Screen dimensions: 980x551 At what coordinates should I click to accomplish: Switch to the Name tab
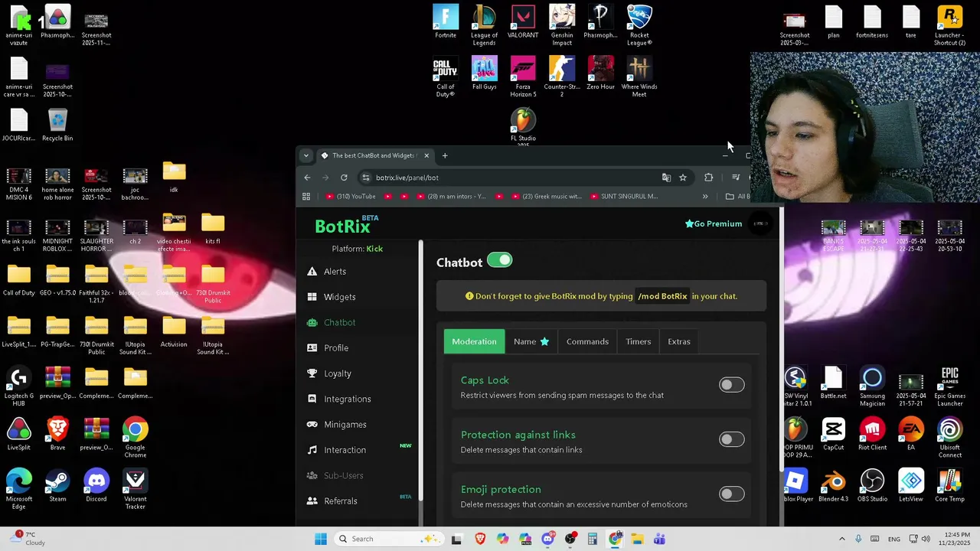[531, 341]
